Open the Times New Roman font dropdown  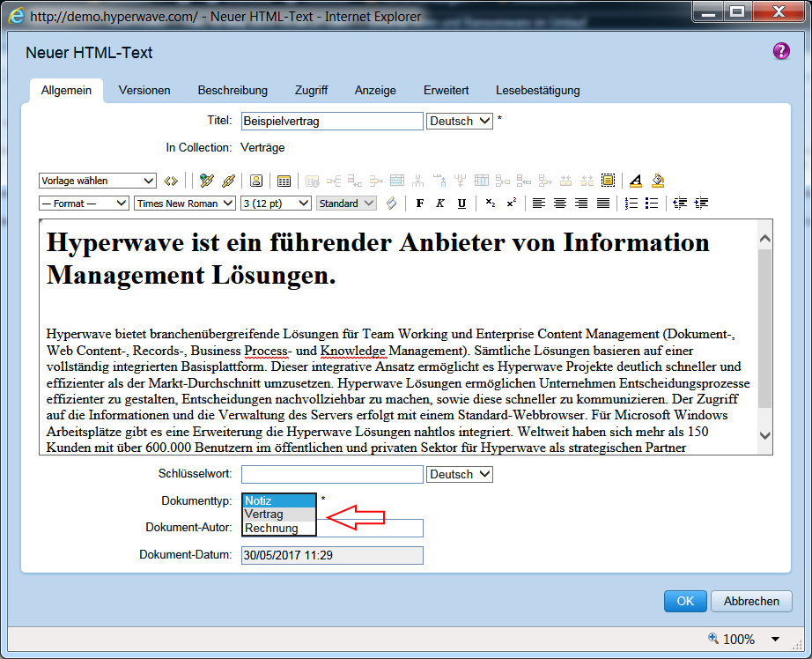pos(185,204)
